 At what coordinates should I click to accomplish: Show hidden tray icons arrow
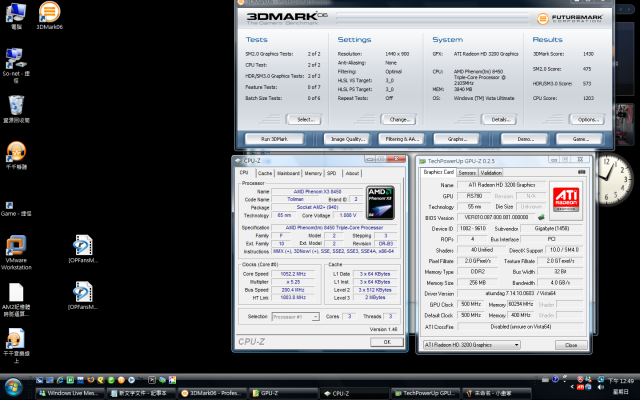571,387
